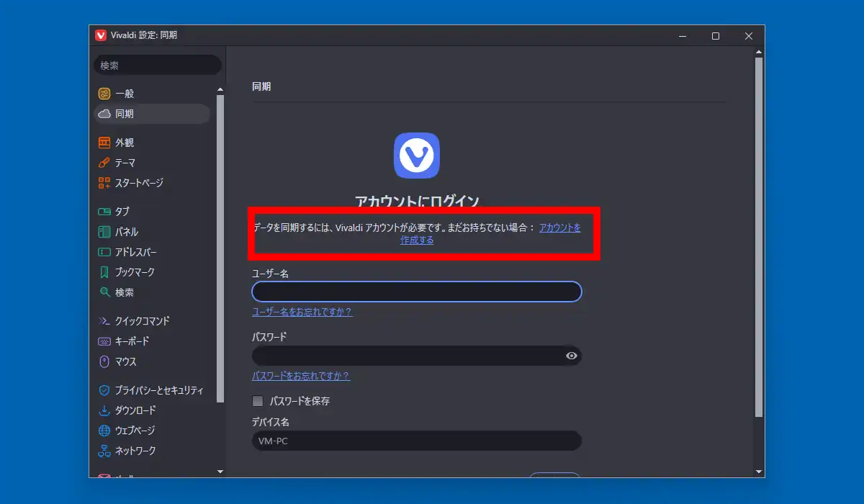Image resolution: width=864 pixels, height=504 pixels.
Task: Click the タブ icon in the sidebar
Action: tap(104, 212)
